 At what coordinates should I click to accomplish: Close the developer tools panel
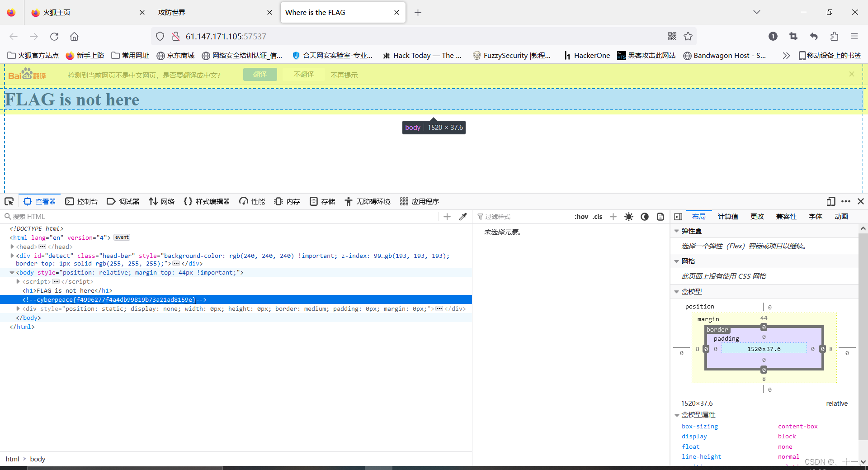click(x=861, y=201)
